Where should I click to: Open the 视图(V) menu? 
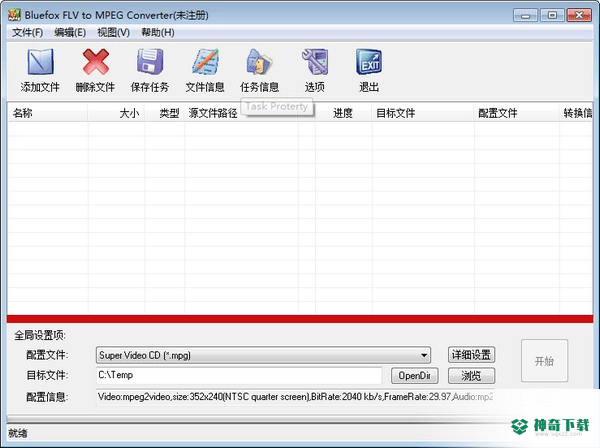(x=113, y=33)
